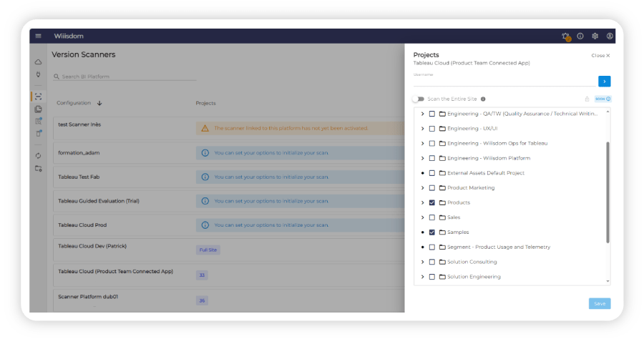Expand the Sales project
This screenshot has height=339, width=644.
click(423, 217)
